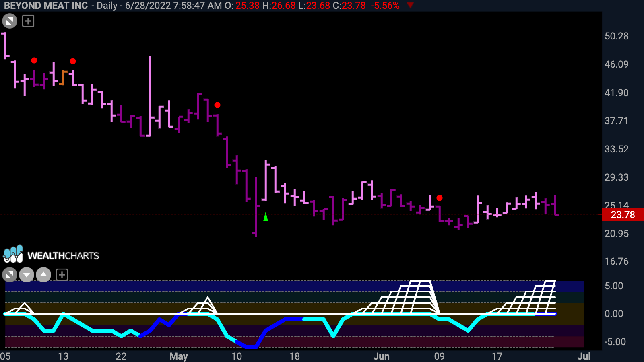This screenshot has height=362, width=644.
Task: Click the red dot signal near June 09
Action: coord(440,198)
